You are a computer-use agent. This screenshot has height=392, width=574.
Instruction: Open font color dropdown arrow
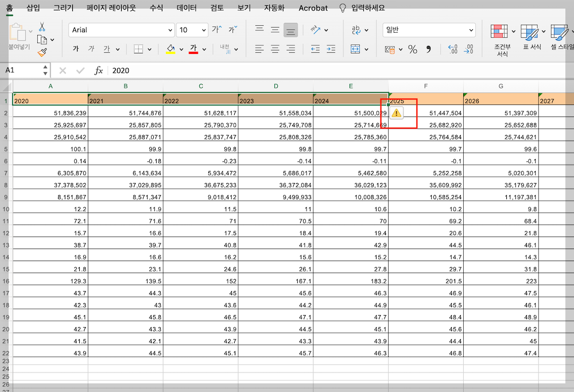pyautogui.click(x=204, y=49)
